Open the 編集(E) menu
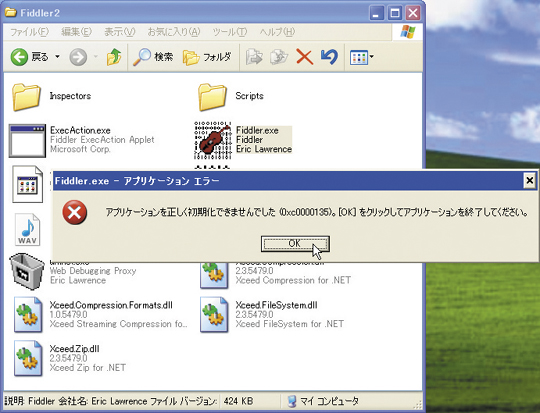 (x=76, y=32)
